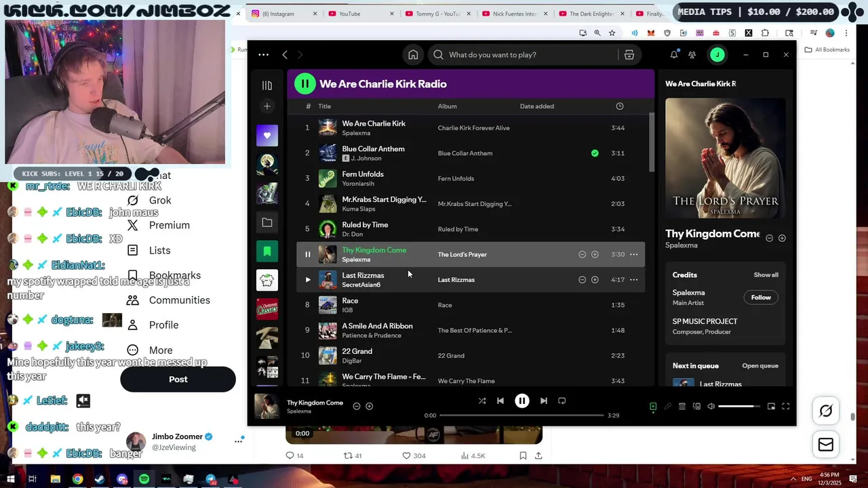The width and height of the screenshot is (868, 488).
Task: Open the J. Johnson artist link
Action: 366,159
